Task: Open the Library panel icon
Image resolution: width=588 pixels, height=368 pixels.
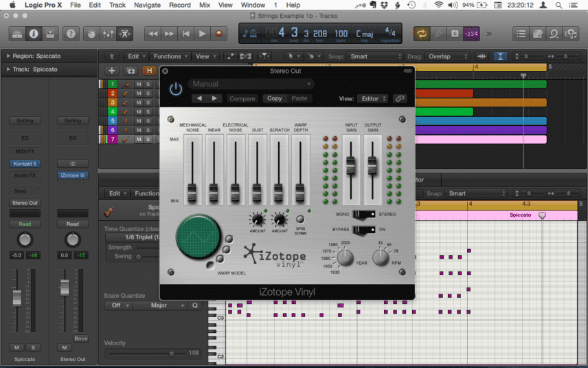Action: [17, 34]
